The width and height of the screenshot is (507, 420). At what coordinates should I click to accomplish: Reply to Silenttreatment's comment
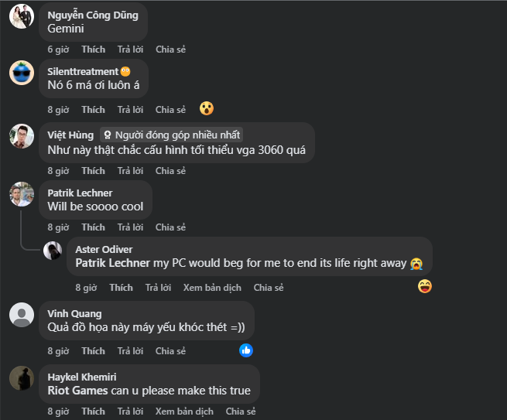[130, 110]
